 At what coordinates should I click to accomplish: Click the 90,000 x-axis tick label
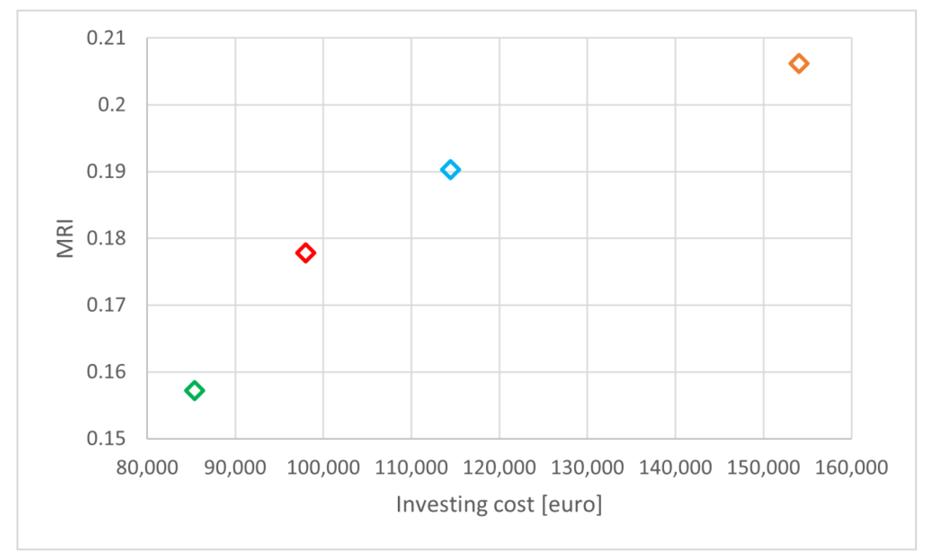pos(235,468)
